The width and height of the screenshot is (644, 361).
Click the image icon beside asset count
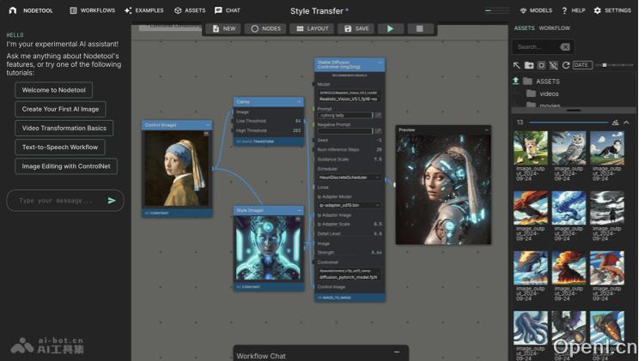coord(616,123)
